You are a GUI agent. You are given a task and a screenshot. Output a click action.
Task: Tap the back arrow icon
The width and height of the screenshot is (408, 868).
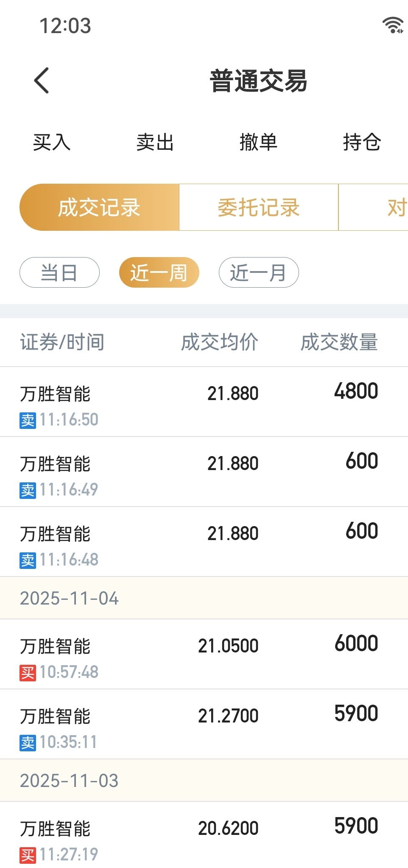42,80
